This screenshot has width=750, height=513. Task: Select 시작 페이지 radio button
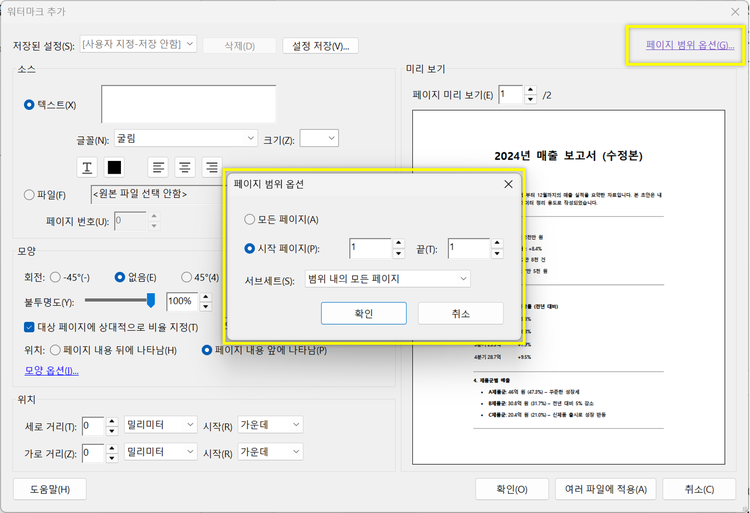(x=249, y=249)
